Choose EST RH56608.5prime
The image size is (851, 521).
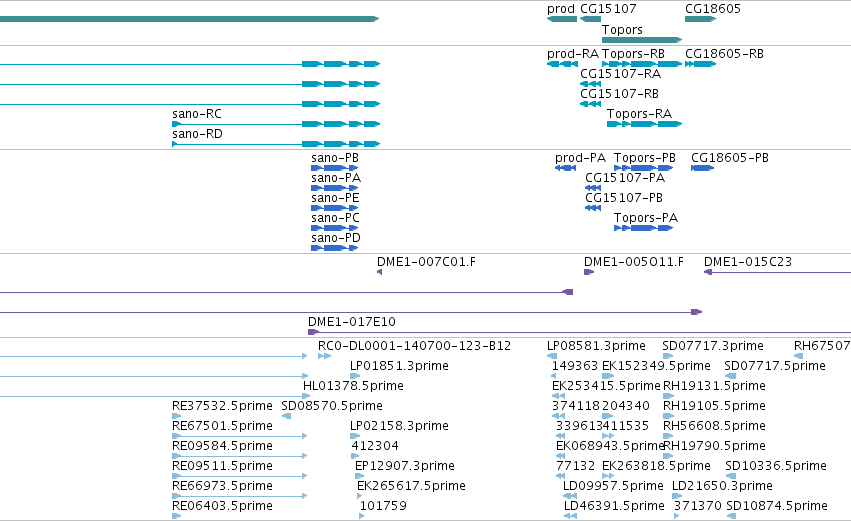tap(669, 437)
